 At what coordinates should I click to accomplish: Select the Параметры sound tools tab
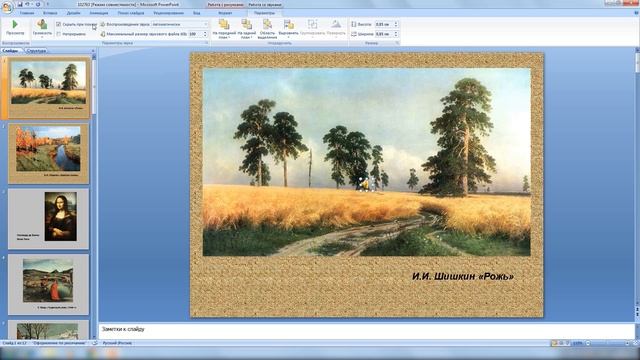tap(264, 13)
